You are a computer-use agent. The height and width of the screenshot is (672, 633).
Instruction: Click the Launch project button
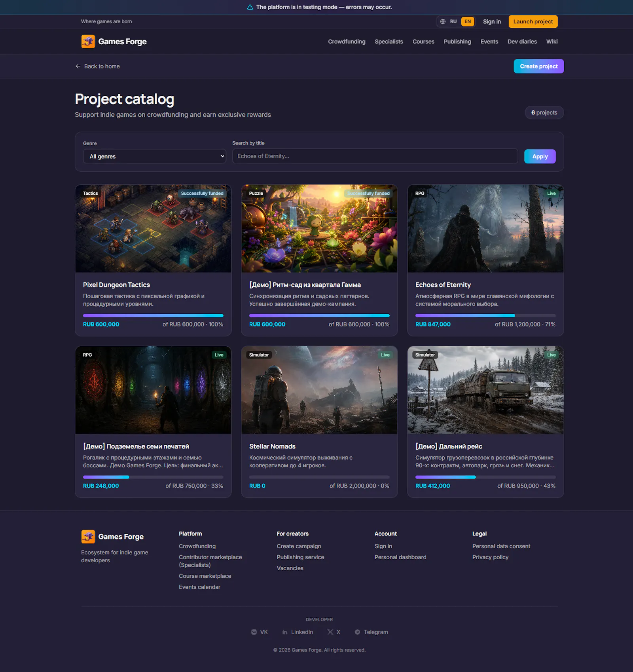pos(533,22)
